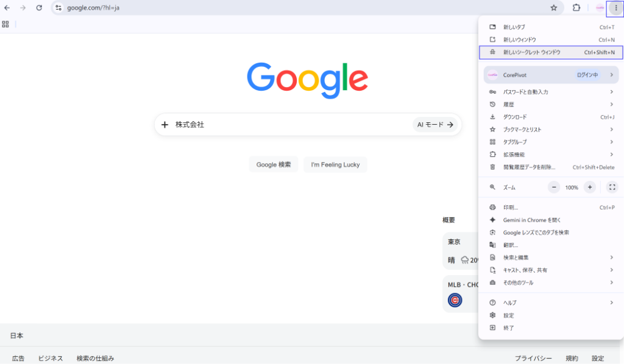Open the 広告 footer link
This screenshot has height=364, width=624.
pyautogui.click(x=18, y=358)
